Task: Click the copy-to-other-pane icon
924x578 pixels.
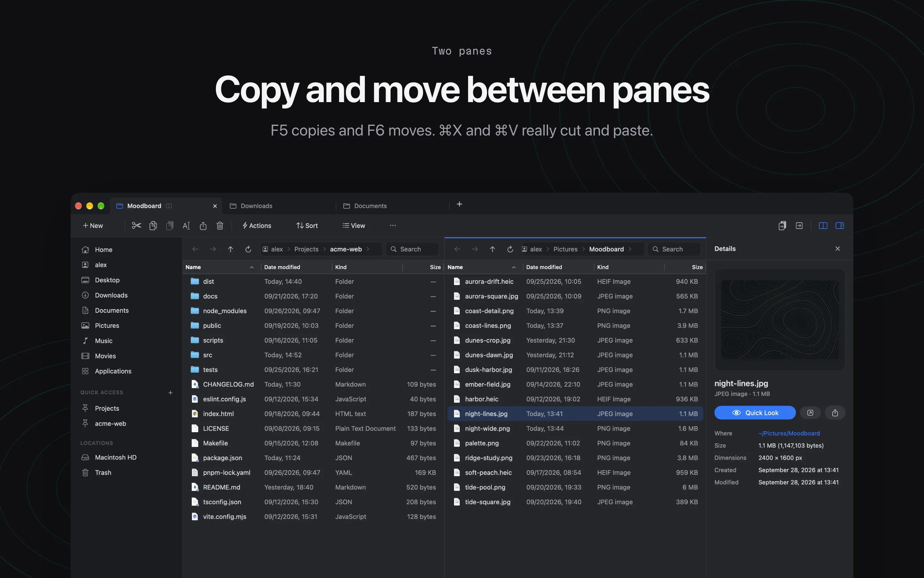Action: (x=782, y=225)
